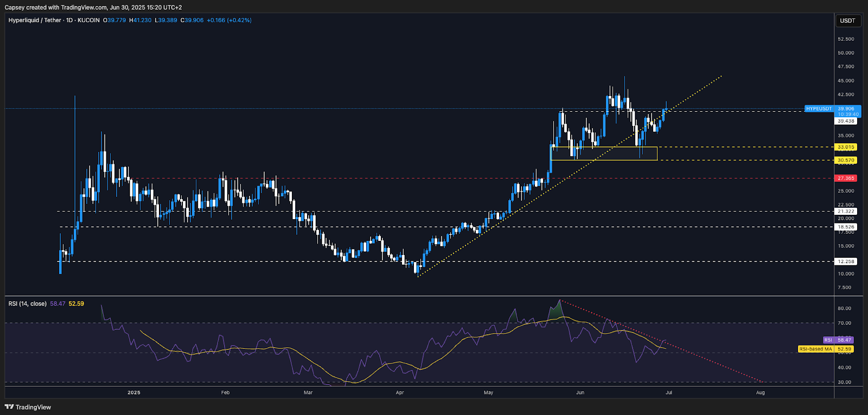Click the 12.258 support level label
The image size is (868, 415).
click(846, 261)
